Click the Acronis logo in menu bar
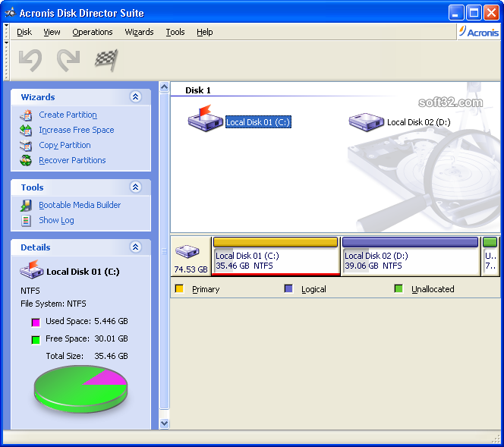The width and height of the screenshot is (504, 447). click(x=479, y=32)
